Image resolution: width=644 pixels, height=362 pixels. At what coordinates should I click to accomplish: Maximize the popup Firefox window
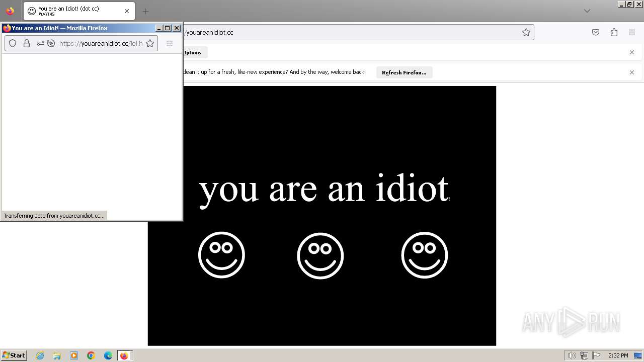tap(168, 28)
